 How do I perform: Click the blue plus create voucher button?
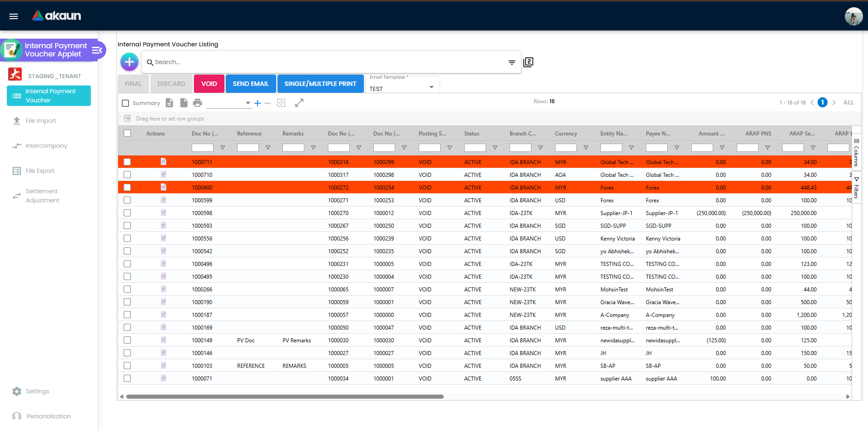(x=129, y=62)
